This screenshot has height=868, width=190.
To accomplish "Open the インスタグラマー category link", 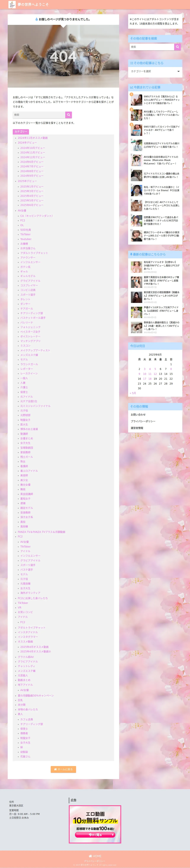I will pos(28,637).
